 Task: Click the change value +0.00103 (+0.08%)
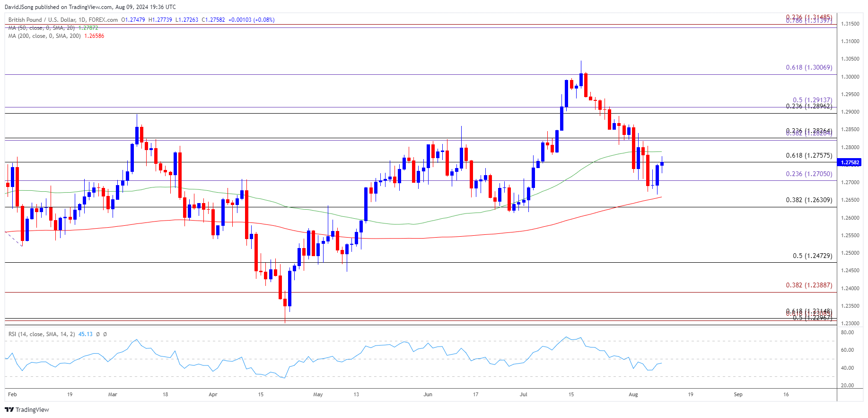point(251,20)
